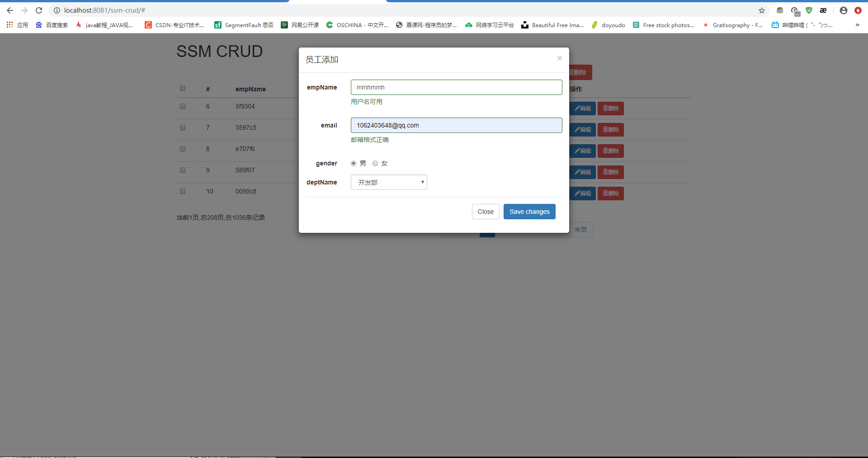Click the browser page reload icon
The height and width of the screenshot is (458, 868).
[x=39, y=10]
